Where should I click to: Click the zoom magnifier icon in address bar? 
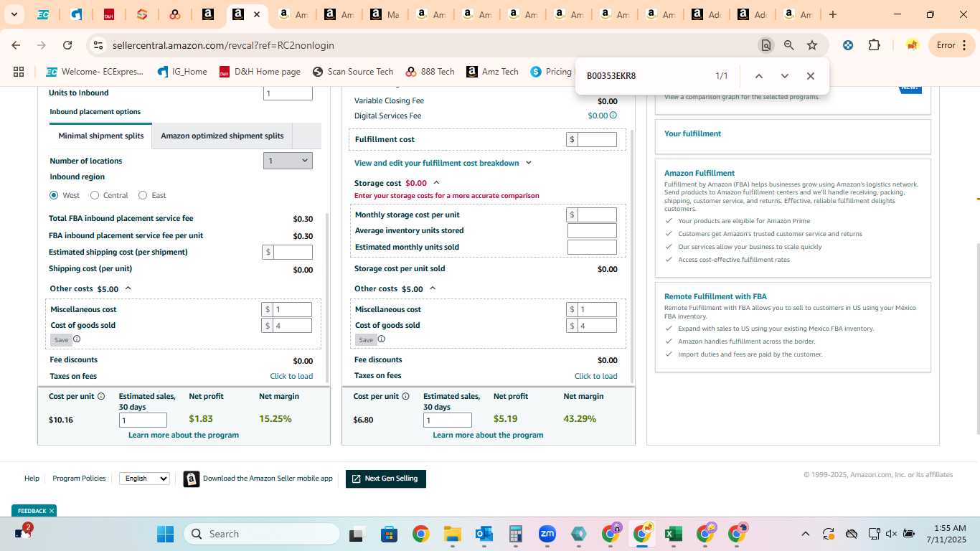pos(789,45)
